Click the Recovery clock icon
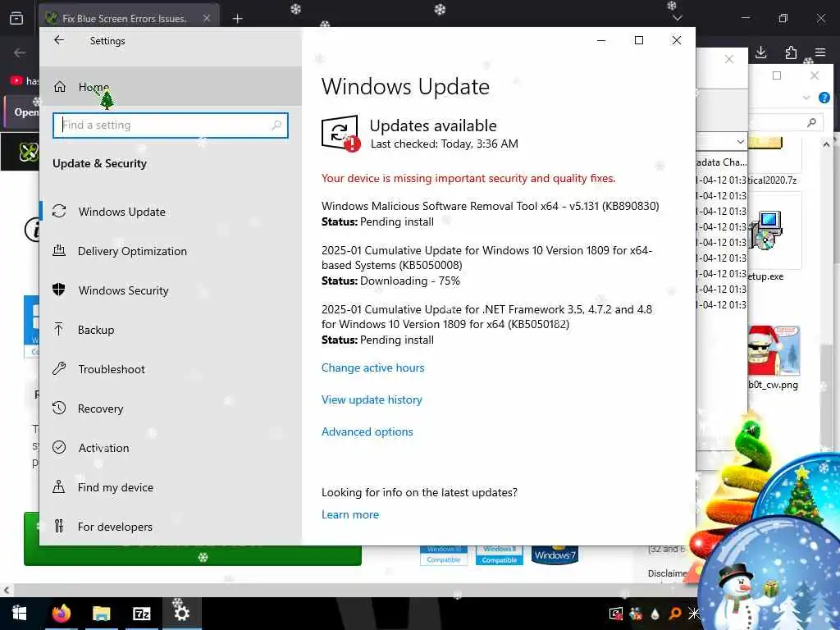This screenshot has height=630, width=840. coord(59,408)
